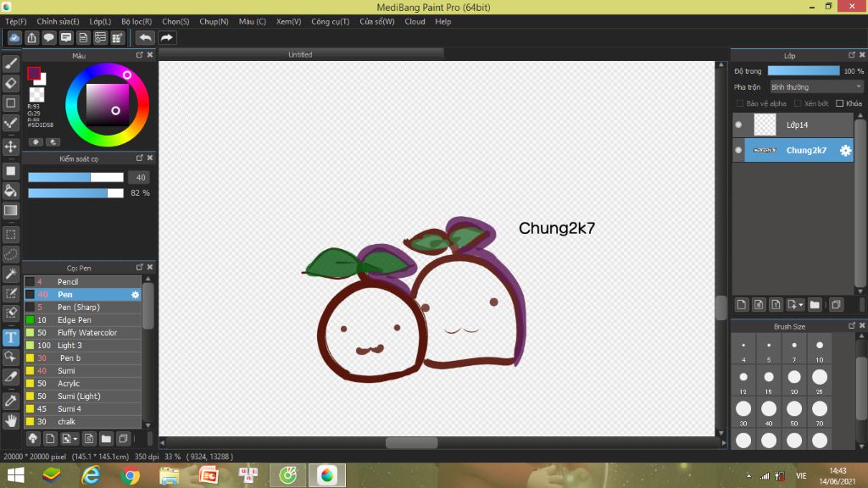Tick the Xén bớt checkbox

click(x=798, y=103)
